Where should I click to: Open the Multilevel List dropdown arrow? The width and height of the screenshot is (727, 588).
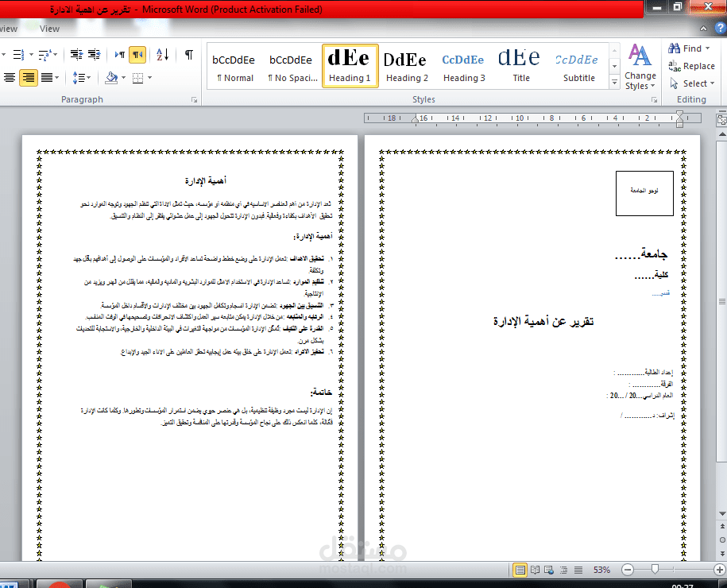pyautogui.click(x=55, y=55)
